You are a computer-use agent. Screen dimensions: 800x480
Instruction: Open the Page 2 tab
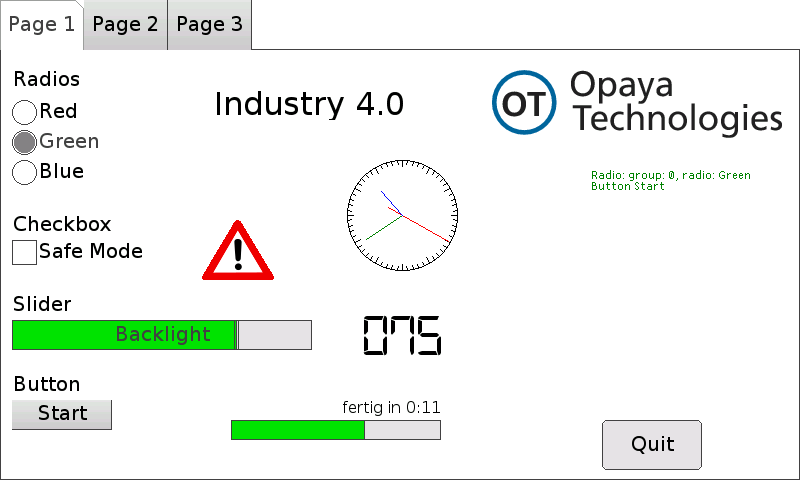126,24
